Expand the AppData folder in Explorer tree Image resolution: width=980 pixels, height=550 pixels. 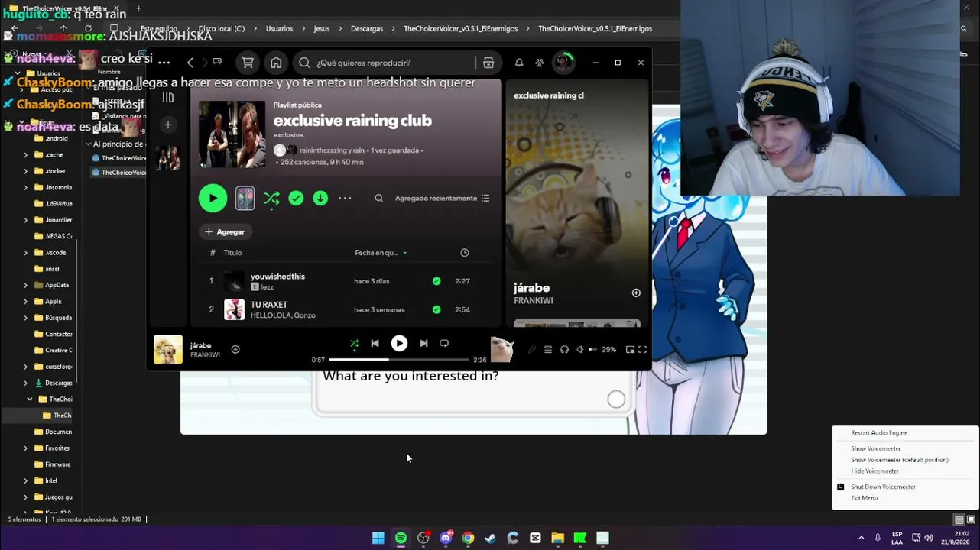coord(26,285)
